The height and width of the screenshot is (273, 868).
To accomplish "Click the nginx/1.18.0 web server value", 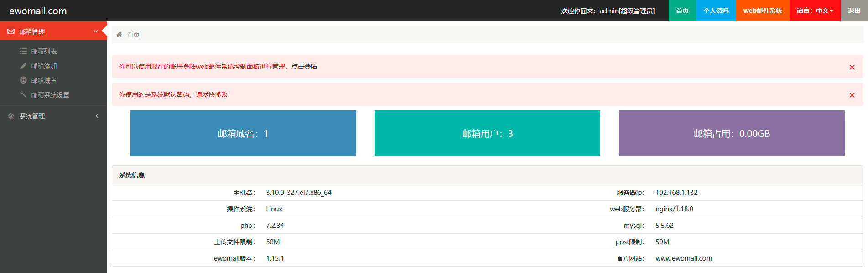I will (674, 209).
